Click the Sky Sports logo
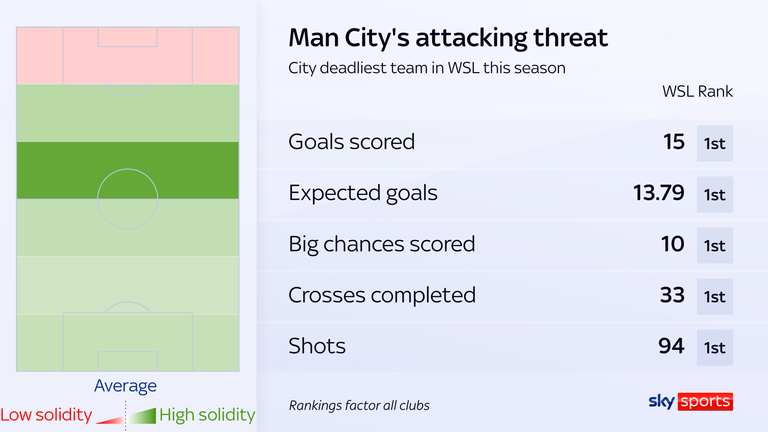 point(690,401)
